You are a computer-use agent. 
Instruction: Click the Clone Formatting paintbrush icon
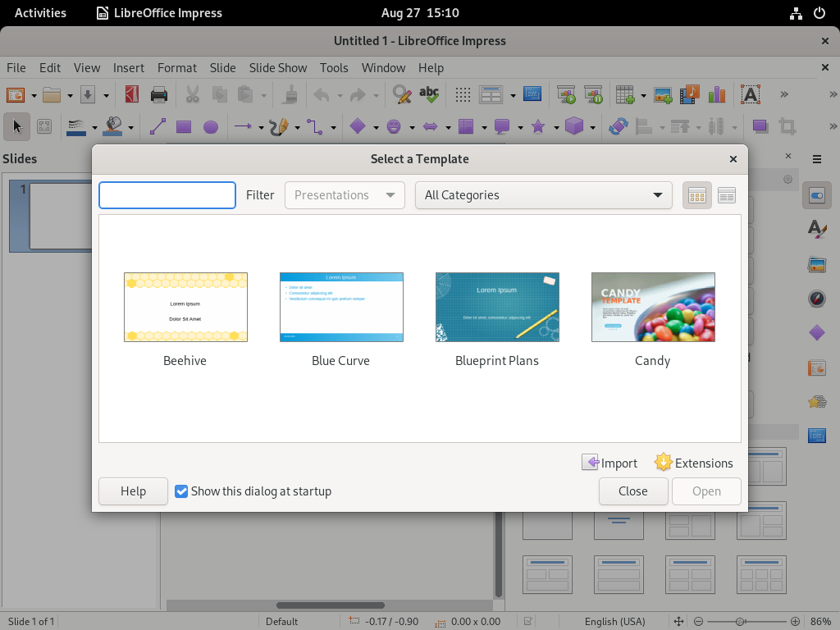click(290, 95)
